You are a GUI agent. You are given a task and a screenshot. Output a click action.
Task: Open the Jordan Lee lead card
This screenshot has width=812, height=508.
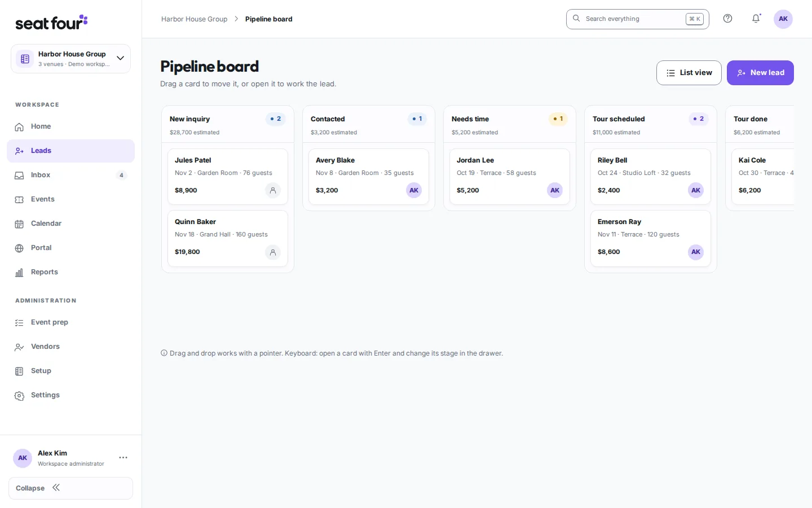[510, 177]
